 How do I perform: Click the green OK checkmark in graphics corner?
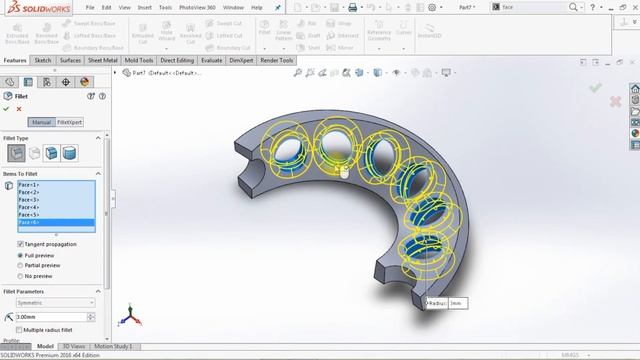click(x=596, y=87)
